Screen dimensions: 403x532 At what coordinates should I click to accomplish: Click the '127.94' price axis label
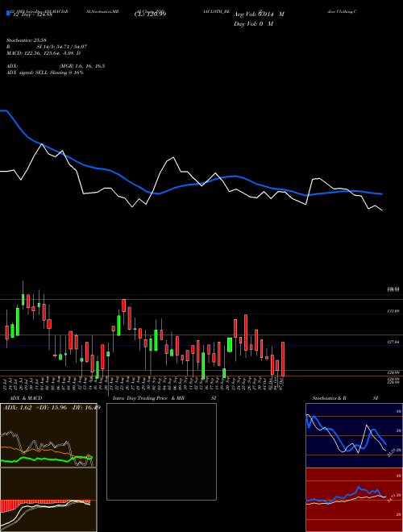393,343
